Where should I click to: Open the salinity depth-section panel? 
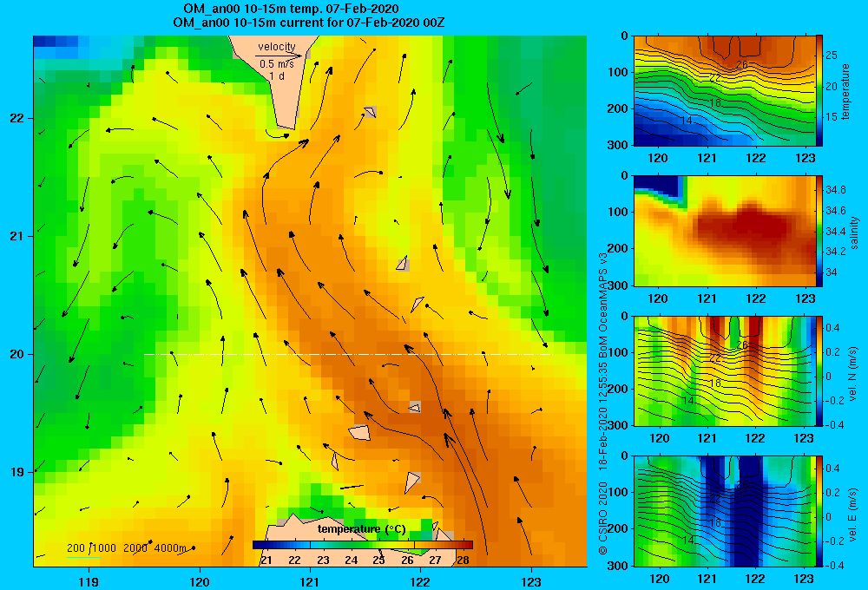click(x=724, y=231)
